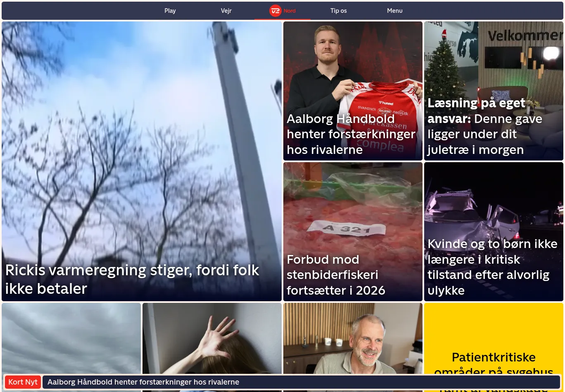Viewport: 565px width, 392px height.
Task: Open story showing a raised hand
Action: [x=212, y=338]
